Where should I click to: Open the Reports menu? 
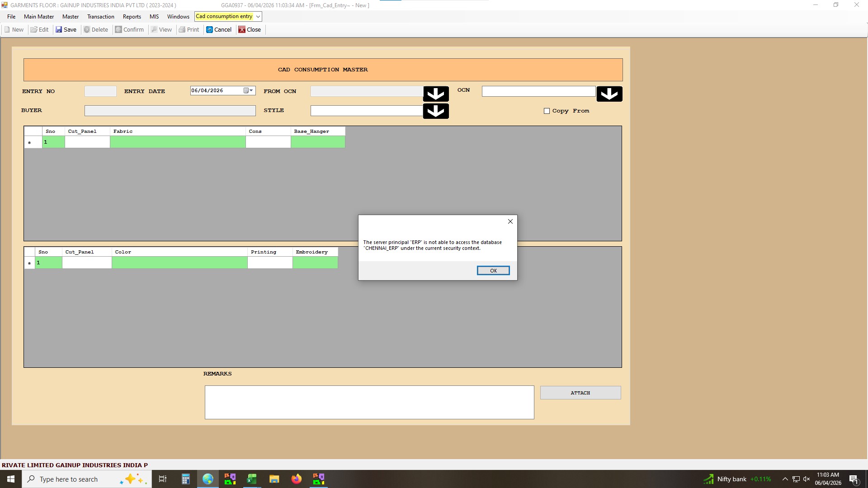point(132,17)
